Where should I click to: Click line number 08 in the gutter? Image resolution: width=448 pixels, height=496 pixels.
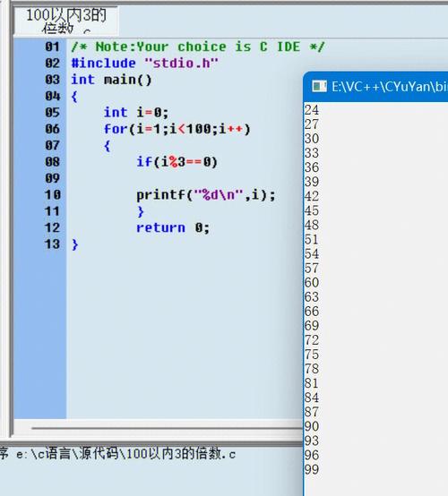tap(52, 162)
